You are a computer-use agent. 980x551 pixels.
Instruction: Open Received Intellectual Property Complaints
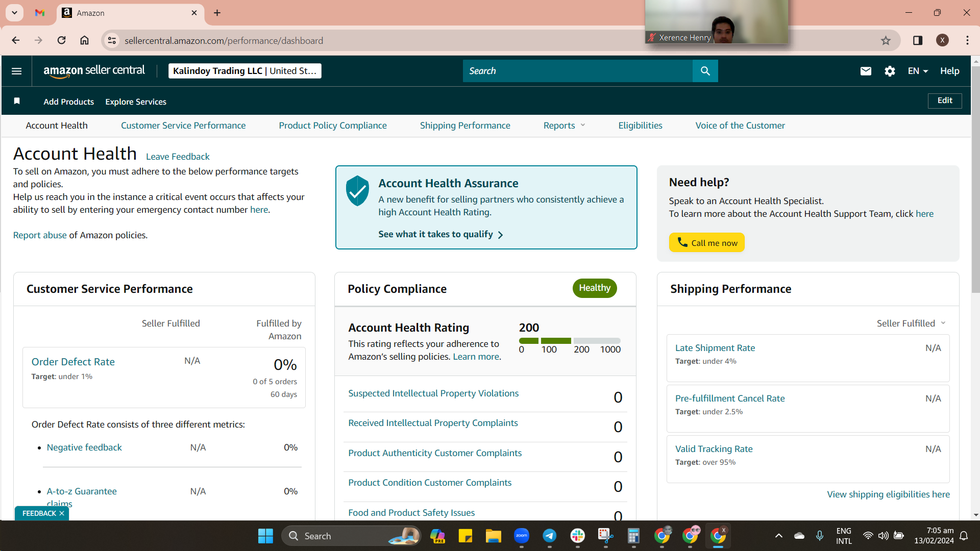tap(433, 423)
